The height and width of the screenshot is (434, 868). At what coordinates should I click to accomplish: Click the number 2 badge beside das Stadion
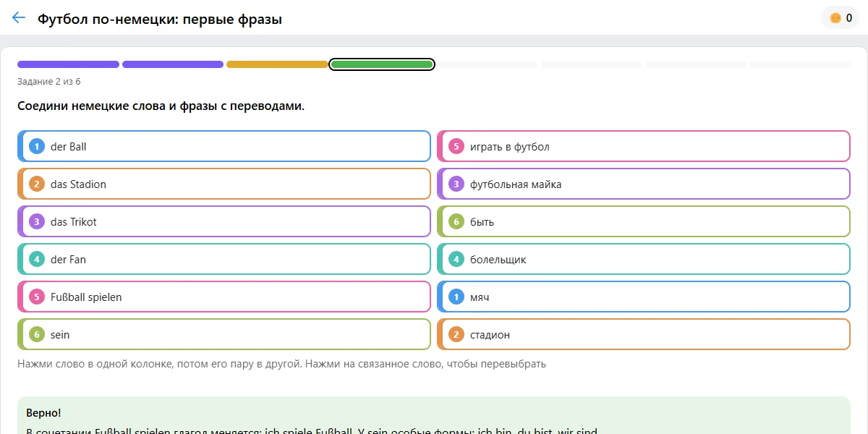click(x=37, y=184)
